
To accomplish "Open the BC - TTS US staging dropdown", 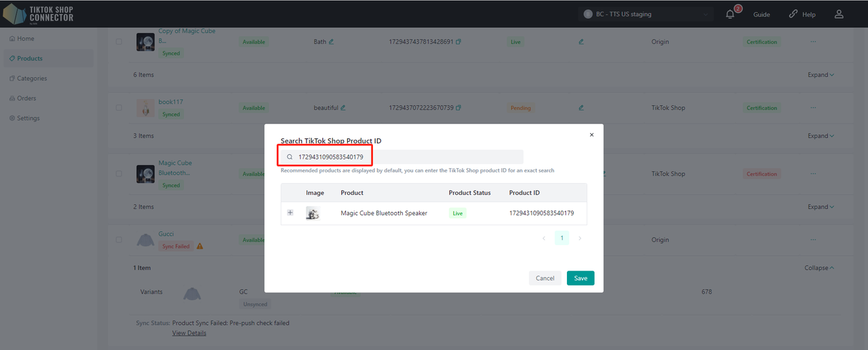I will click(646, 14).
